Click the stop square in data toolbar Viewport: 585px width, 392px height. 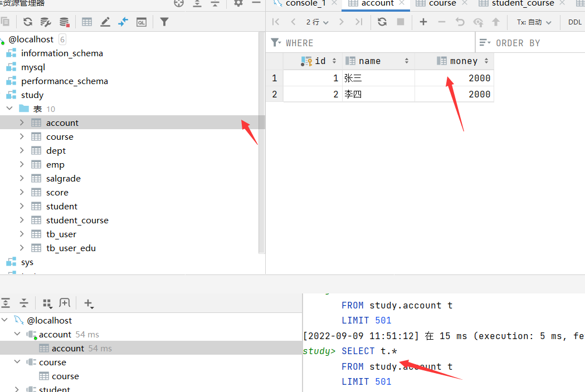pos(401,22)
